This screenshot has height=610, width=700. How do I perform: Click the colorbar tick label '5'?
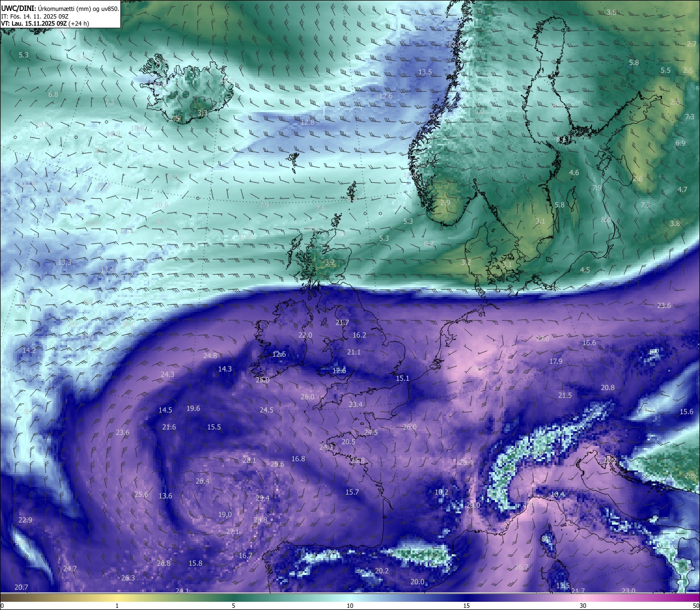pos(234,606)
